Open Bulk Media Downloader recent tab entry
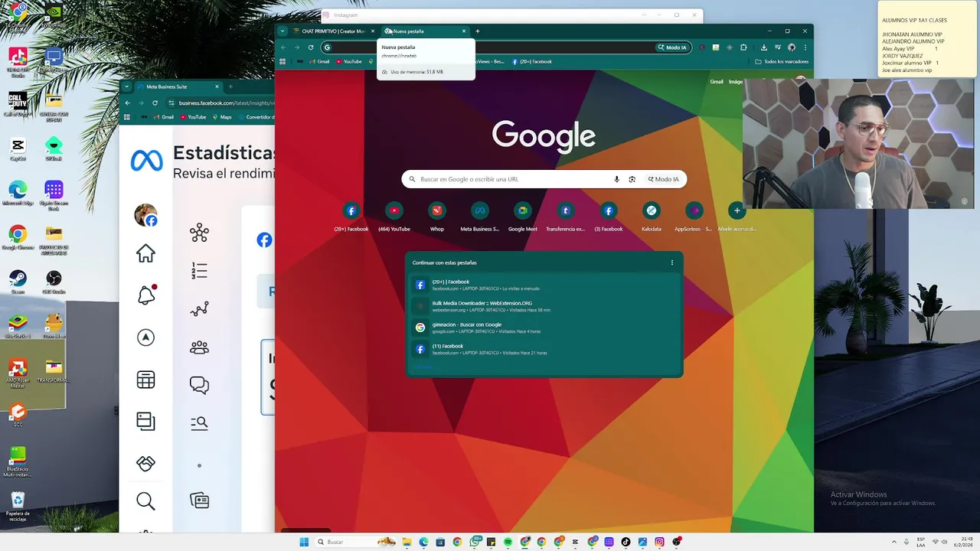 [544, 306]
